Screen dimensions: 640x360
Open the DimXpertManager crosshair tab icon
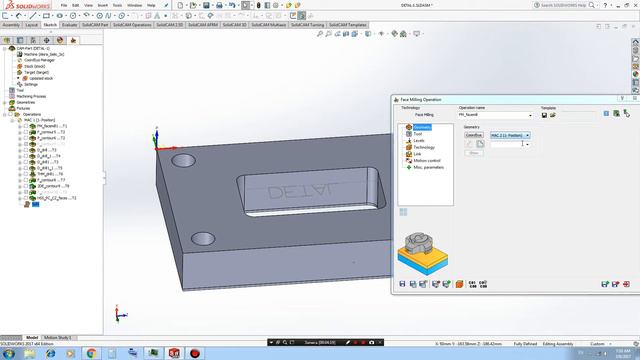47,40
